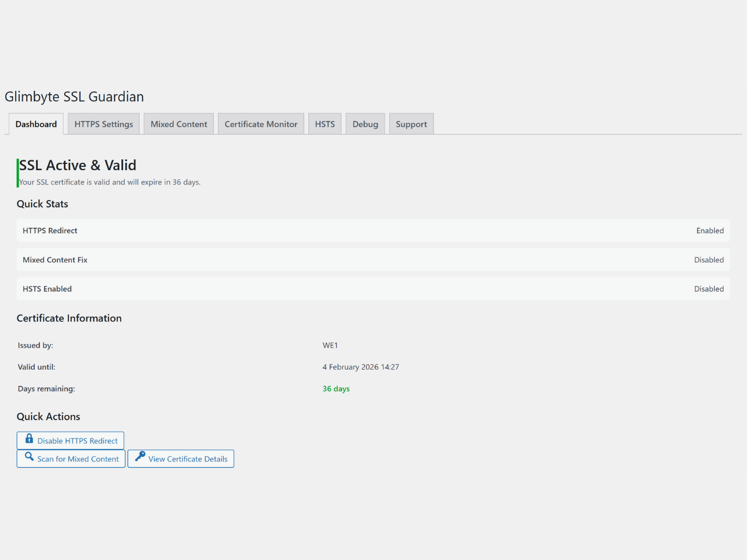Return to the Dashboard tab
The width and height of the screenshot is (747, 560).
pyautogui.click(x=36, y=124)
